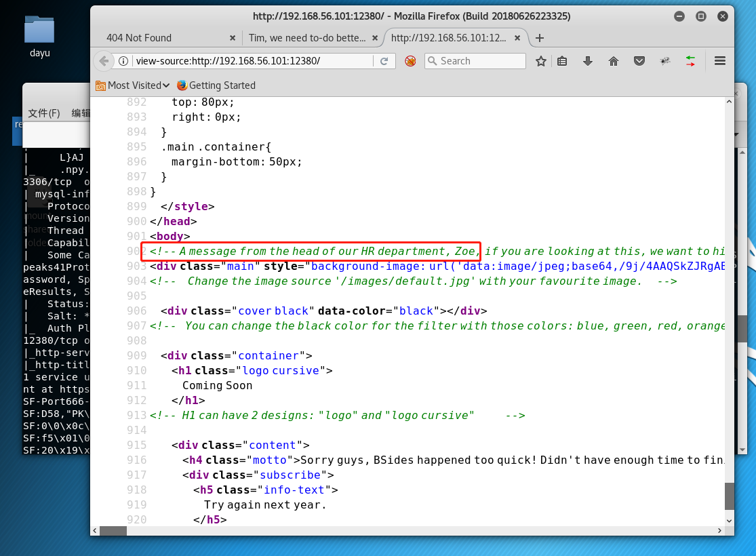The height and width of the screenshot is (556, 756).
Task: Click the red-green arrows proxy icon
Action: pos(690,61)
